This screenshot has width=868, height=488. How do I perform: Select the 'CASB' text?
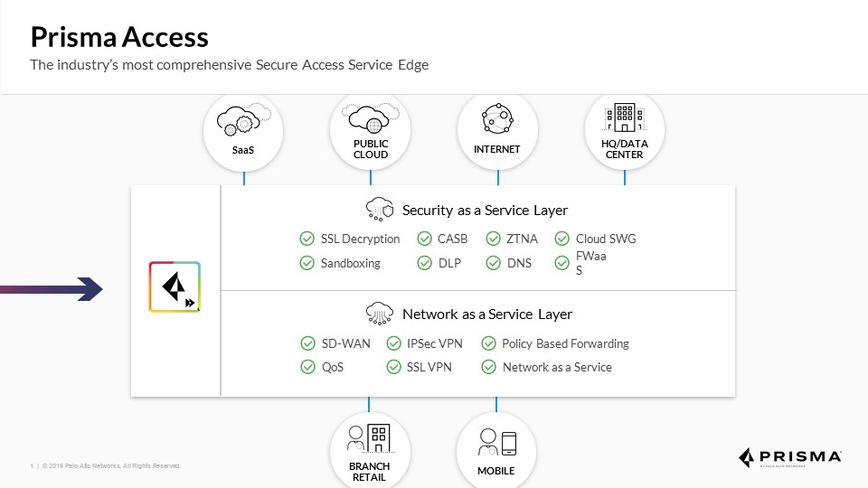pos(452,239)
